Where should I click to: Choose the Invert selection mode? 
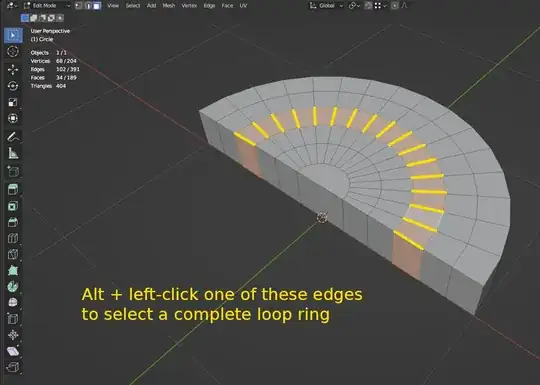51,18
